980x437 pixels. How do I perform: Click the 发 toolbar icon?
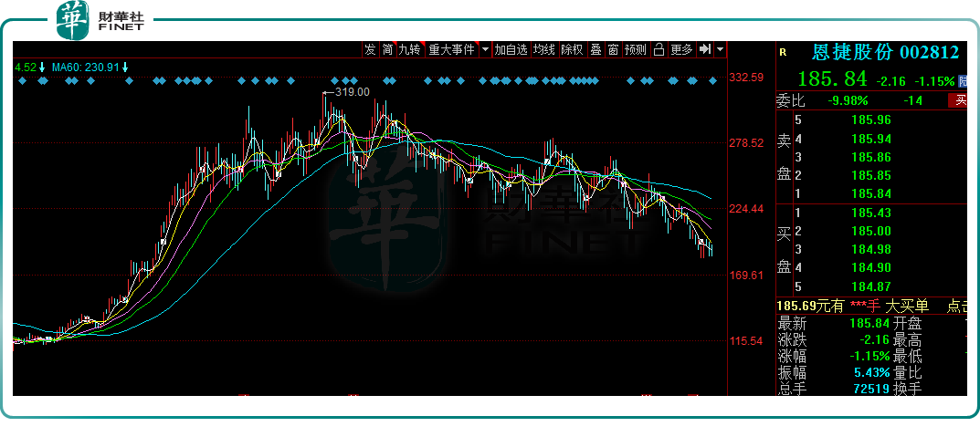pos(370,49)
